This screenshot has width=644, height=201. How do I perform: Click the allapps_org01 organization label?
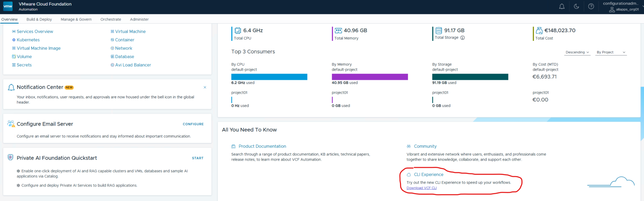pyautogui.click(x=627, y=10)
